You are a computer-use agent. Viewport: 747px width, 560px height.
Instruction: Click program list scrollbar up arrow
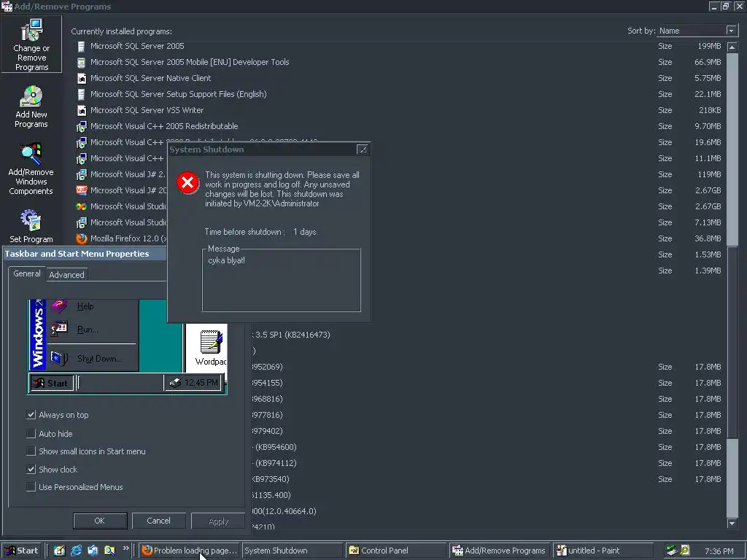coord(732,47)
